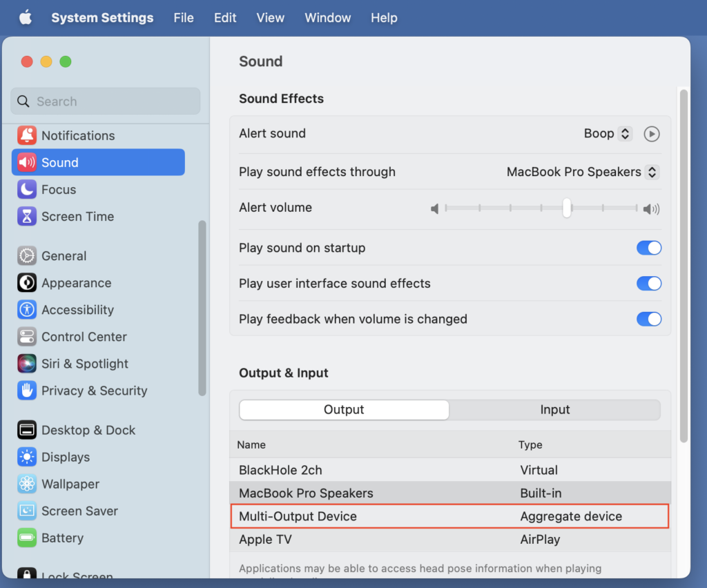Click the Wallpaper flower icon

[27, 484]
